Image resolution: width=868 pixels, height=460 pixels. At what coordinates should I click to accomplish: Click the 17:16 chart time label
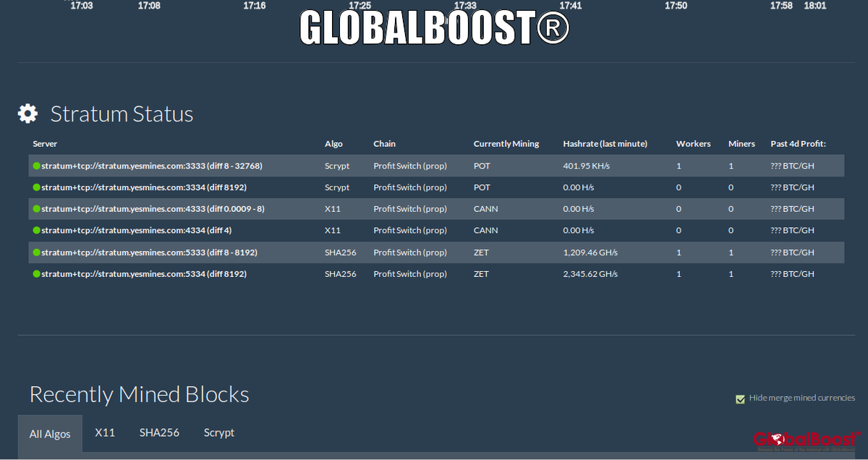click(254, 6)
